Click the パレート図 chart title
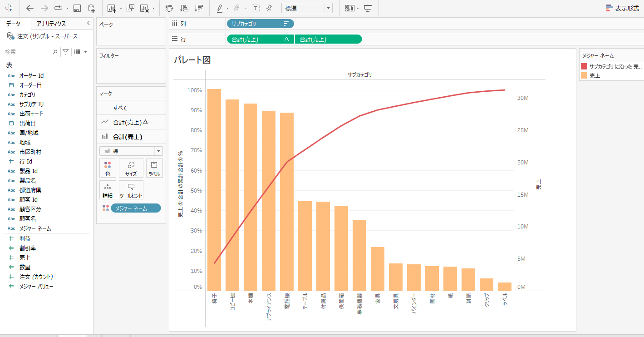Viewport: 644px width, 337px height. (x=192, y=60)
